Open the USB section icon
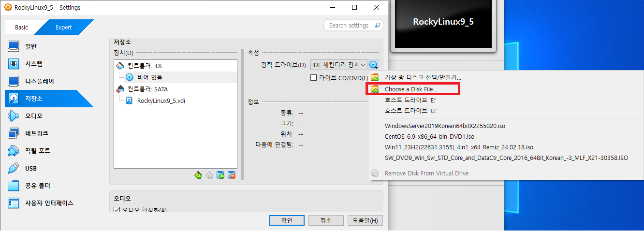Screen dimensions: 644x231 14,168
